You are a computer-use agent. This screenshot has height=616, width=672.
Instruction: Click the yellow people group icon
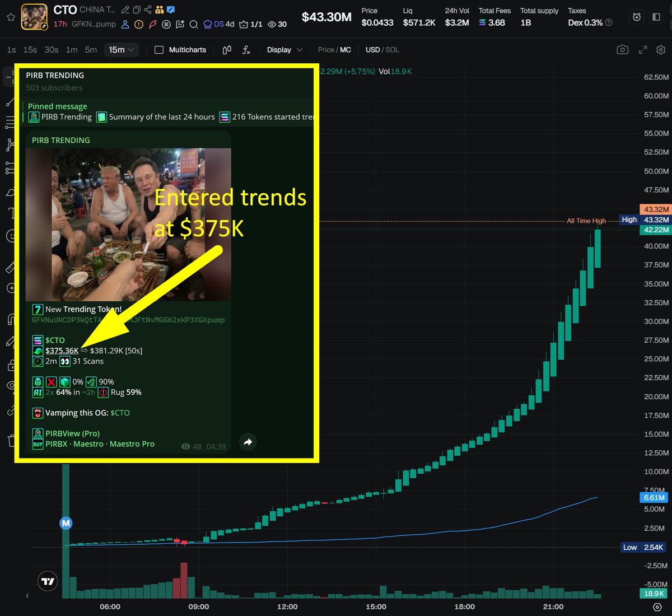[160, 10]
